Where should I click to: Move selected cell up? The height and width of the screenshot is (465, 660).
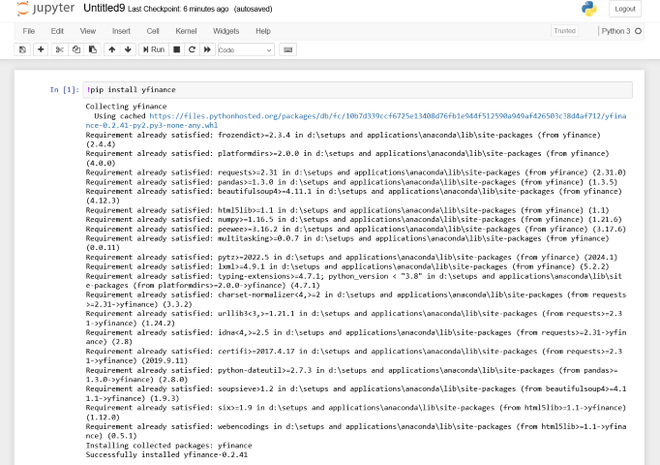click(112, 50)
